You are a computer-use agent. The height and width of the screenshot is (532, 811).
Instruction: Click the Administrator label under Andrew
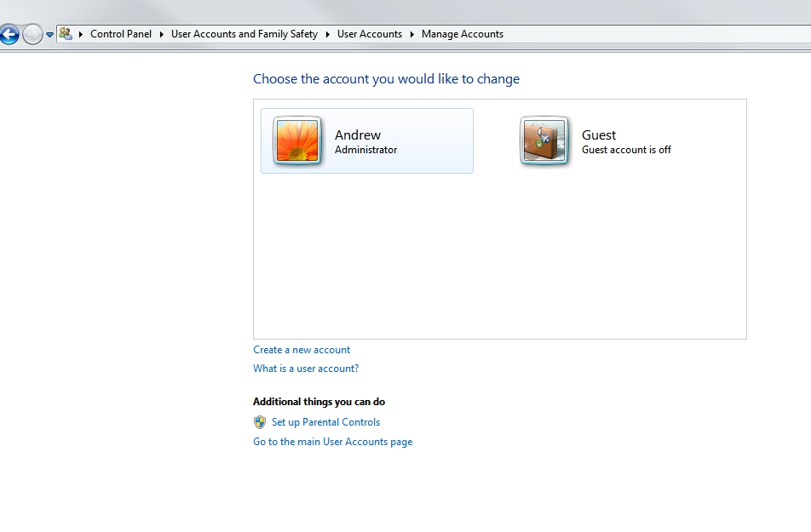(x=365, y=150)
